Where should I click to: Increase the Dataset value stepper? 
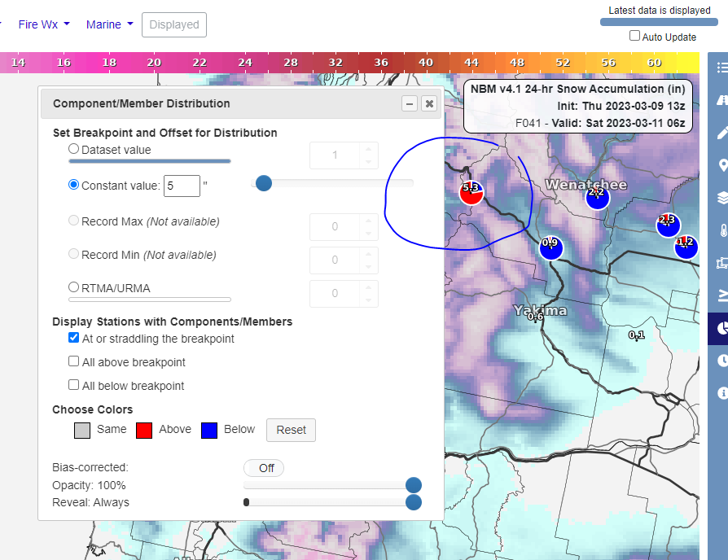tap(369, 149)
